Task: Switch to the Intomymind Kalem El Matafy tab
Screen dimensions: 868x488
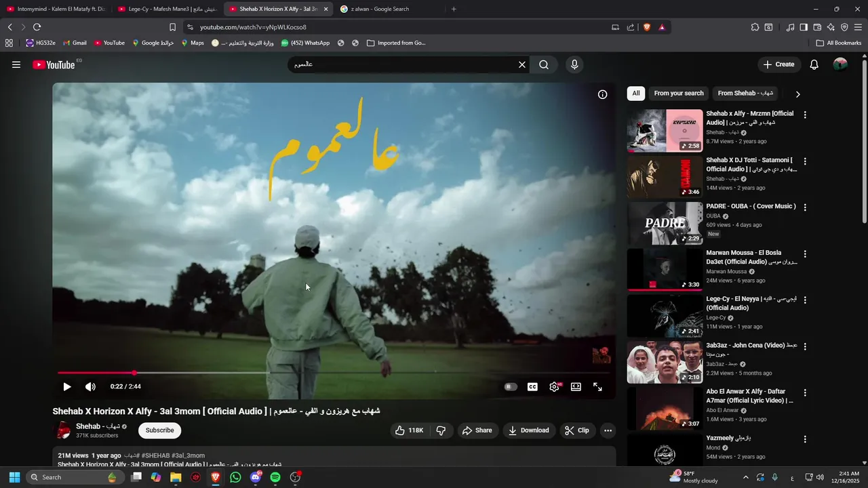Action: (x=56, y=9)
